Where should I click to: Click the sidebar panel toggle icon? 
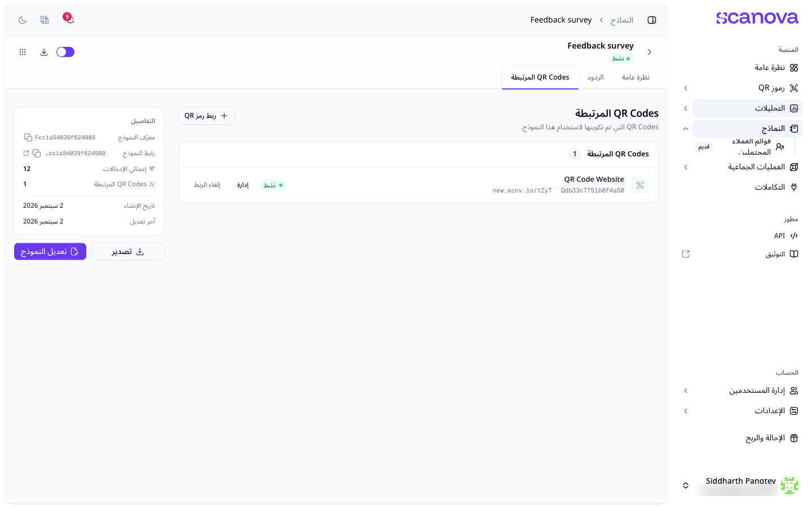click(x=652, y=20)
